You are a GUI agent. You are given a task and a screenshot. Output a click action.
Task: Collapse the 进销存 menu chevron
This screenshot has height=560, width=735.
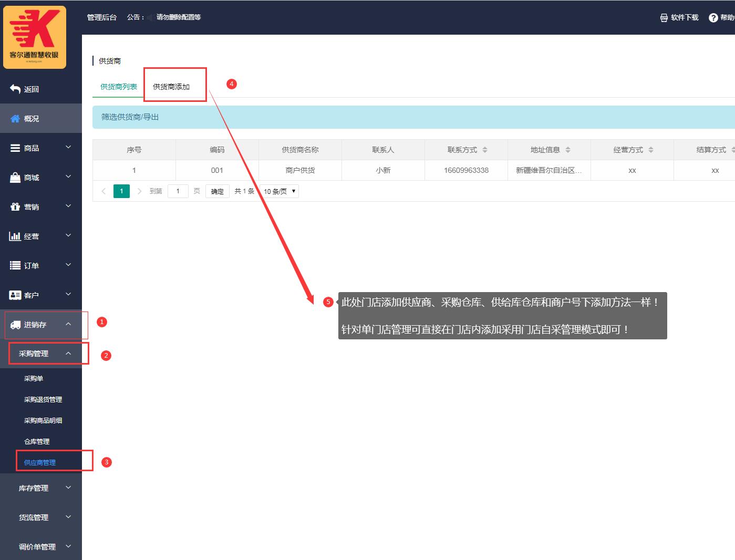[68, 324]
